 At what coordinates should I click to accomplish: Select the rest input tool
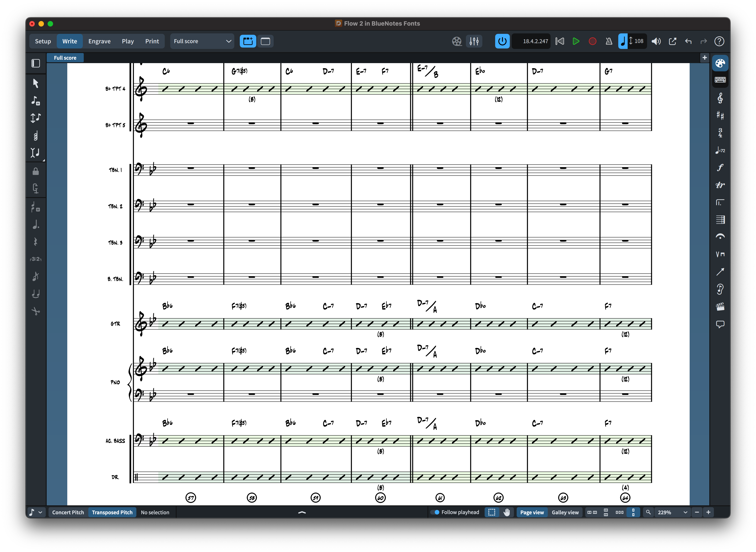[x=36, y=242]
